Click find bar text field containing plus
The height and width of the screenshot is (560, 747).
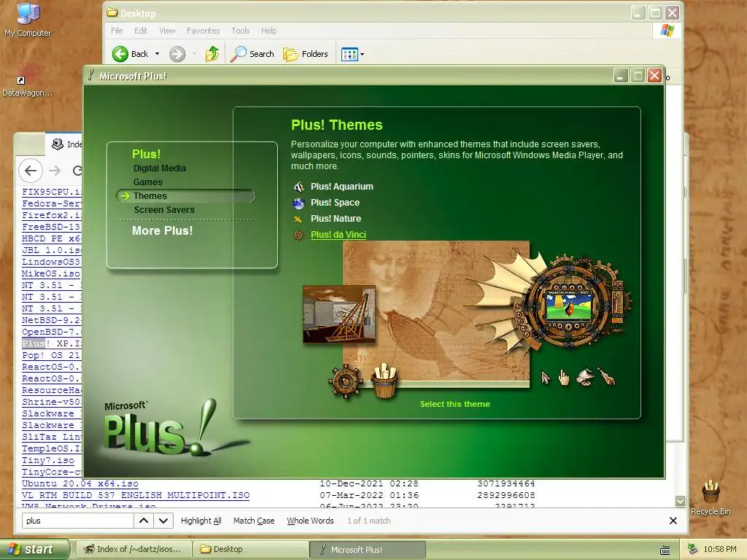tap(77, 521)
